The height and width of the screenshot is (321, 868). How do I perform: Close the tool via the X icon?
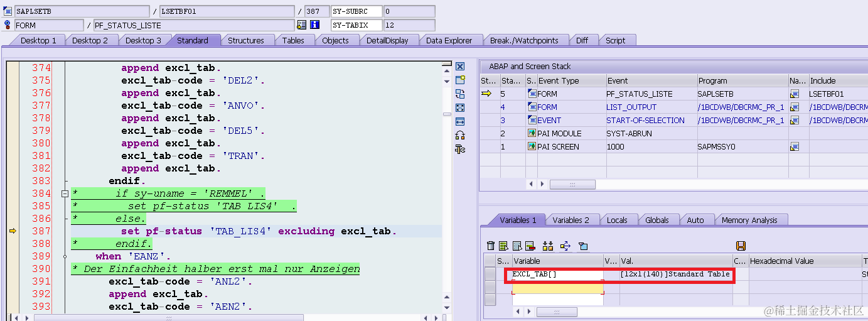460,67
